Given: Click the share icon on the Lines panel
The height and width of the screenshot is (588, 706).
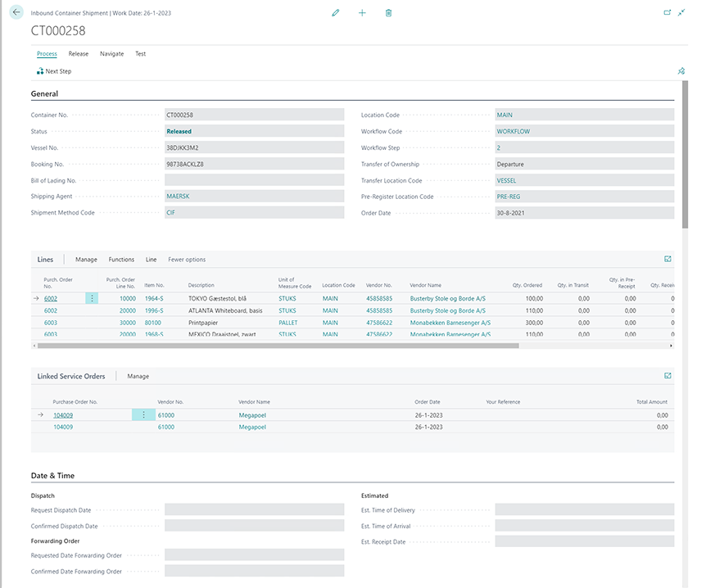Looking at the screenshot, I should click(667, 259).
